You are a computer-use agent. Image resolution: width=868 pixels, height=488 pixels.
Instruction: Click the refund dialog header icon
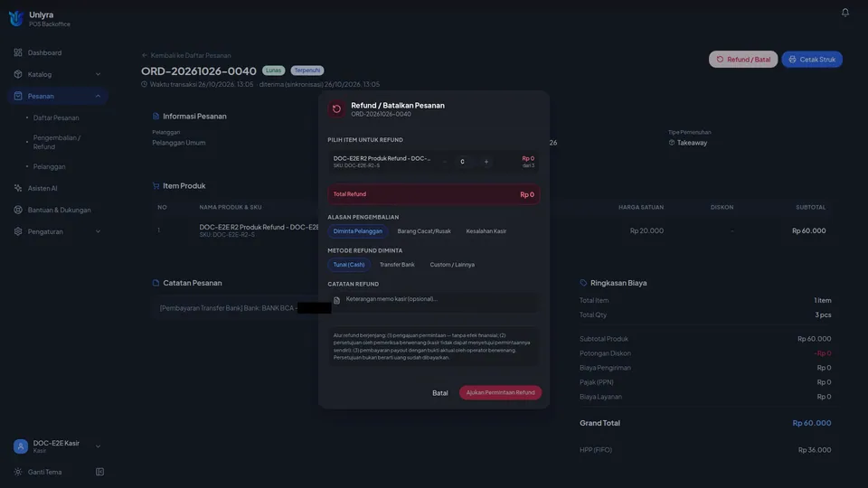[x=336, y=109]
